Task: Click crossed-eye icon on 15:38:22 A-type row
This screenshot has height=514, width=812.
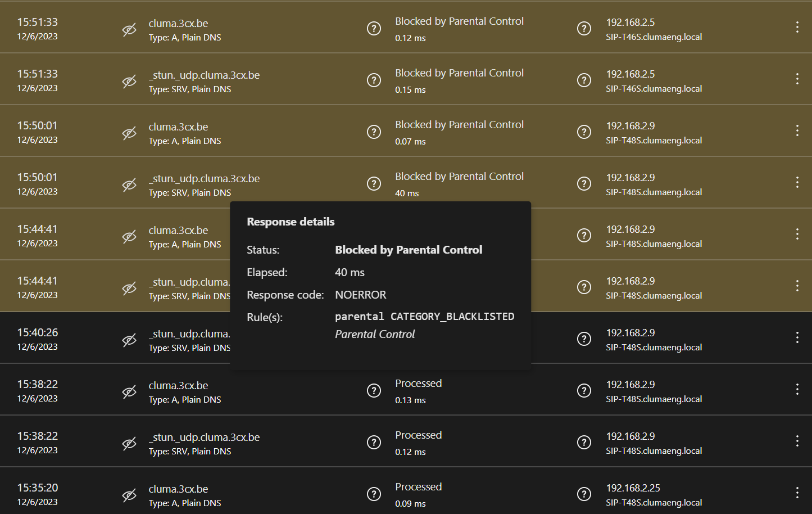Action: pyautogui.click(x=129, y=392)
